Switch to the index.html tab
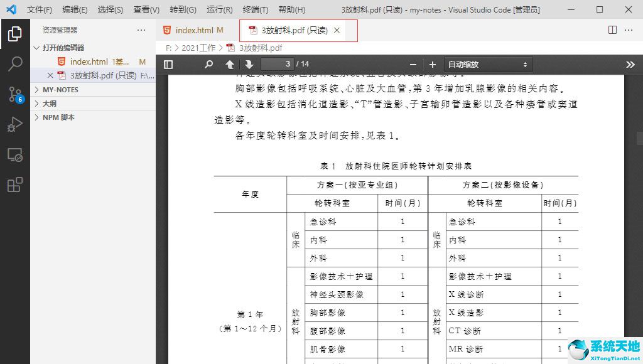The height and width of the screenshot is (364, 643). (x=193, y=29)
